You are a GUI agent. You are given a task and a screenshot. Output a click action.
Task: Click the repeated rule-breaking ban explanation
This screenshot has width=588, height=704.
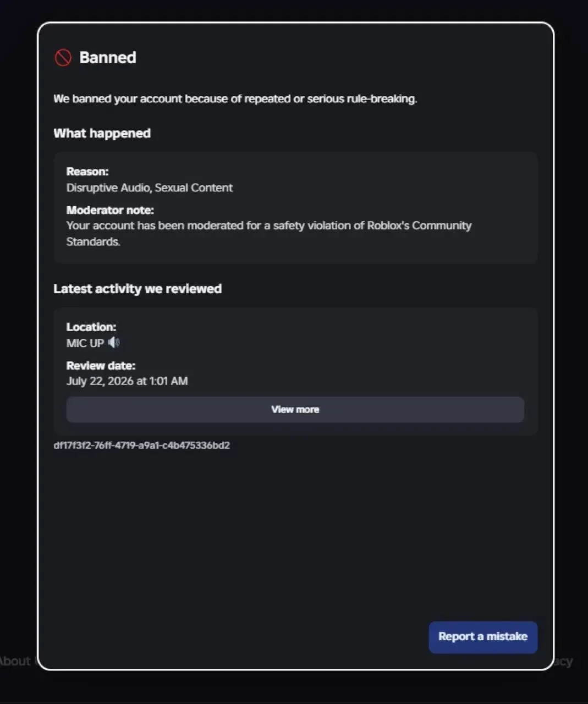[x=235, y=99]
